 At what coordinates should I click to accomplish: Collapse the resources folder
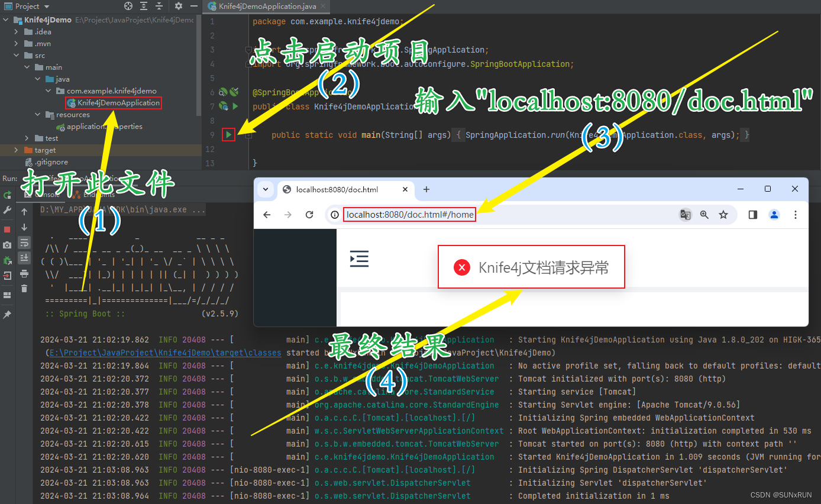click(x=38, y=114)
